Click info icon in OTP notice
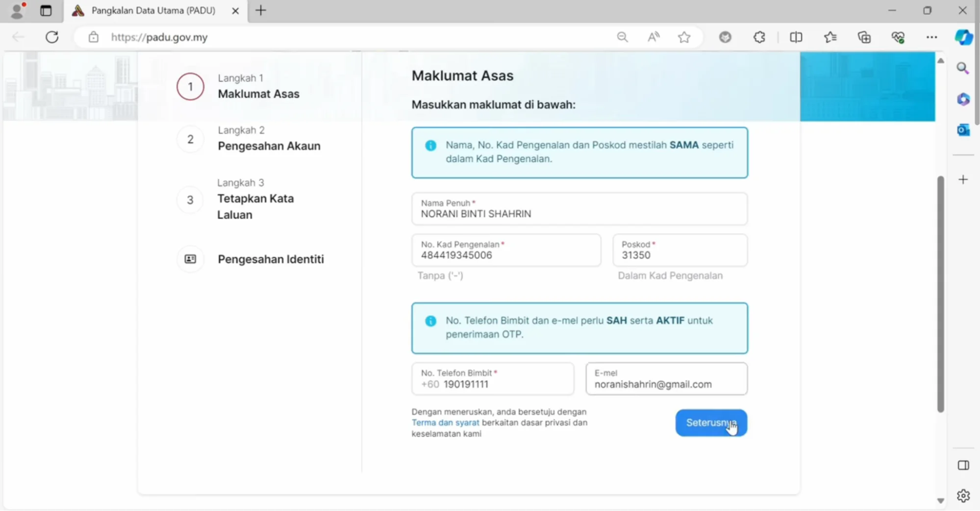Screen dimensions: 980x511 click(x=430, y=321)
